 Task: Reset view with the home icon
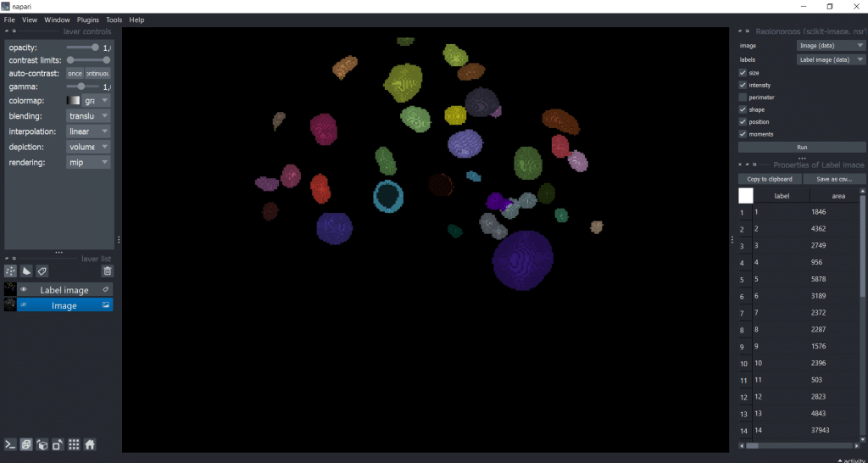click(89, 444)
